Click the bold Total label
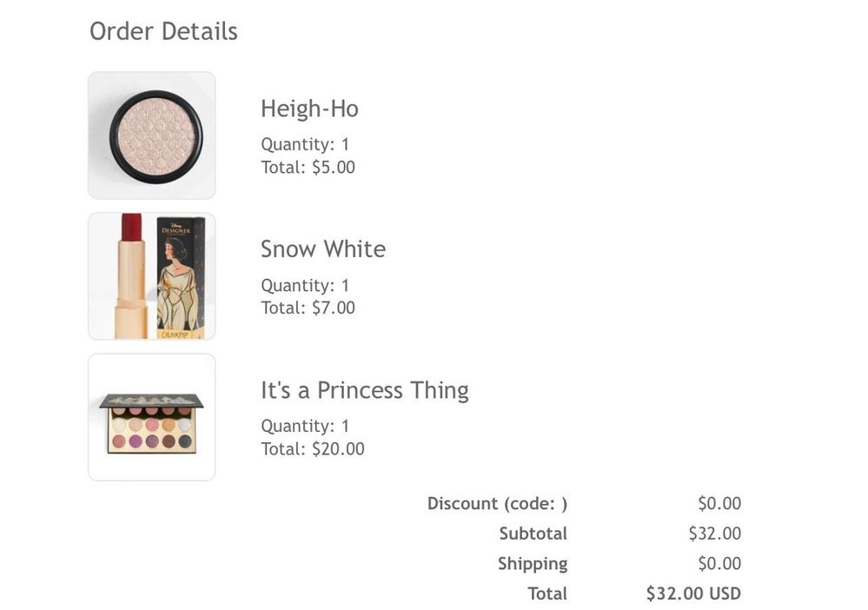The height and width of the screenshot is (610, 868). (547, 594)
